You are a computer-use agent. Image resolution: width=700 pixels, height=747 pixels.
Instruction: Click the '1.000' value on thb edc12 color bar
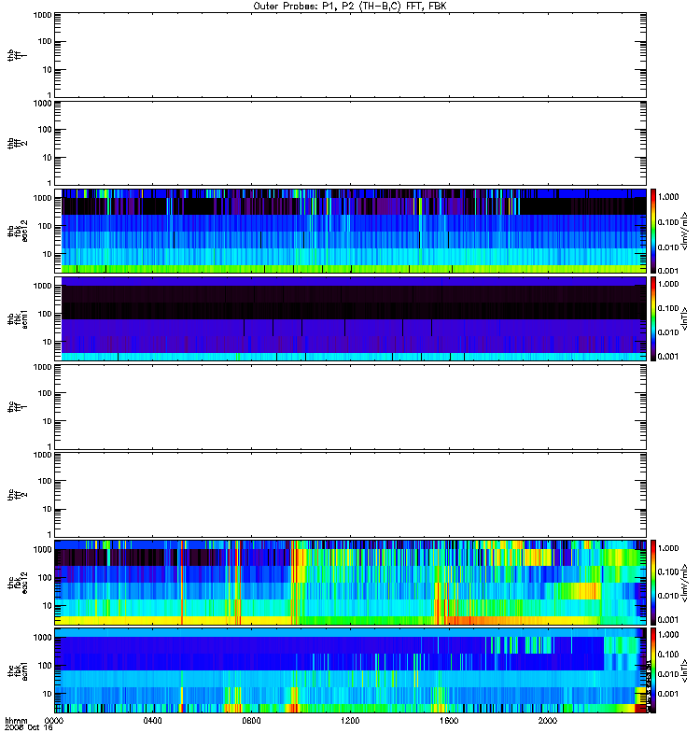[x=668, y=197]
